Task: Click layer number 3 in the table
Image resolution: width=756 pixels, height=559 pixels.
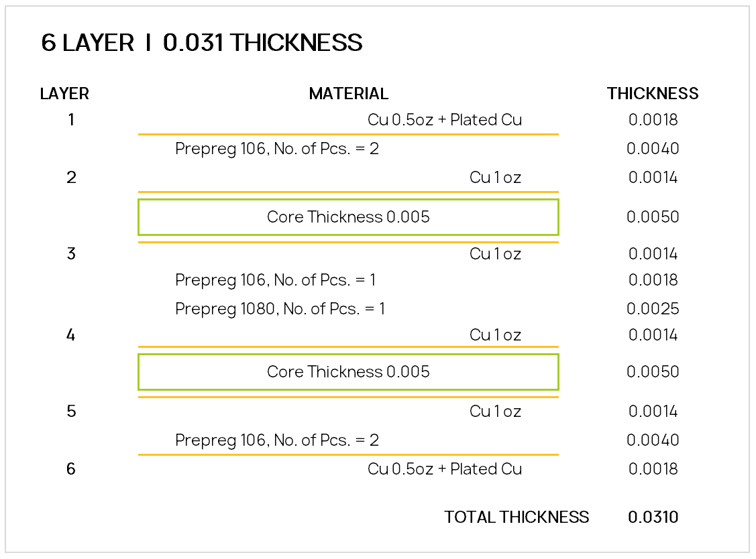Action: [x=71, y=254]
